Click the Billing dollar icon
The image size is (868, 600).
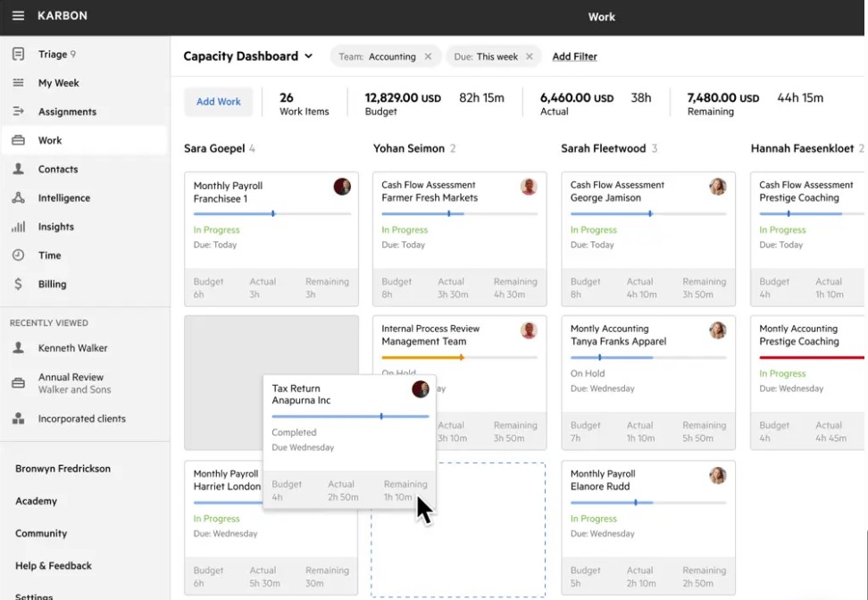pyautogui.click(x=18, y=284)
